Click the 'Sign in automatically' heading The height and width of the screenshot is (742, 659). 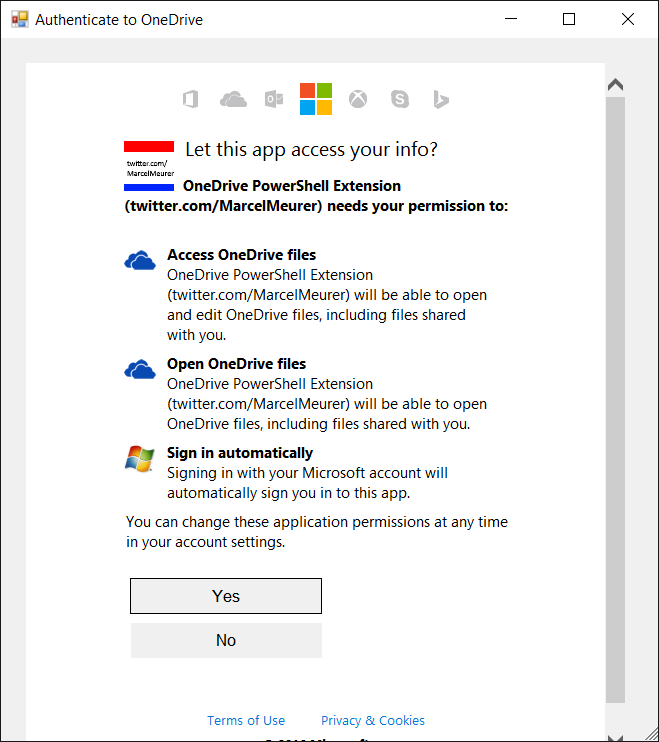(240, 453)
